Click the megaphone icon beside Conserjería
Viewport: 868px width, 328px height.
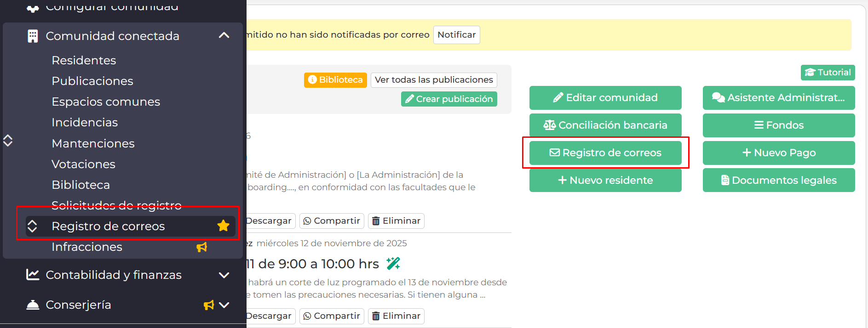pos(209,305)
